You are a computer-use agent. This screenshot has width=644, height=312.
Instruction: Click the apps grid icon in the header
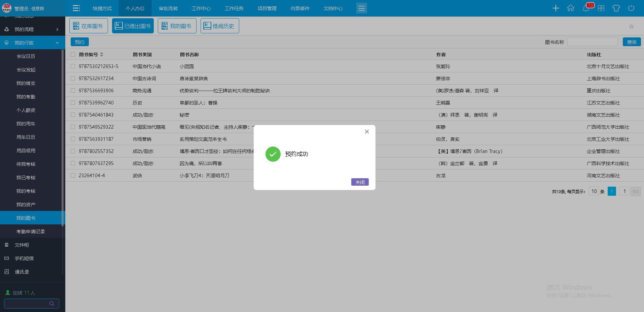(x=601, y=8)
